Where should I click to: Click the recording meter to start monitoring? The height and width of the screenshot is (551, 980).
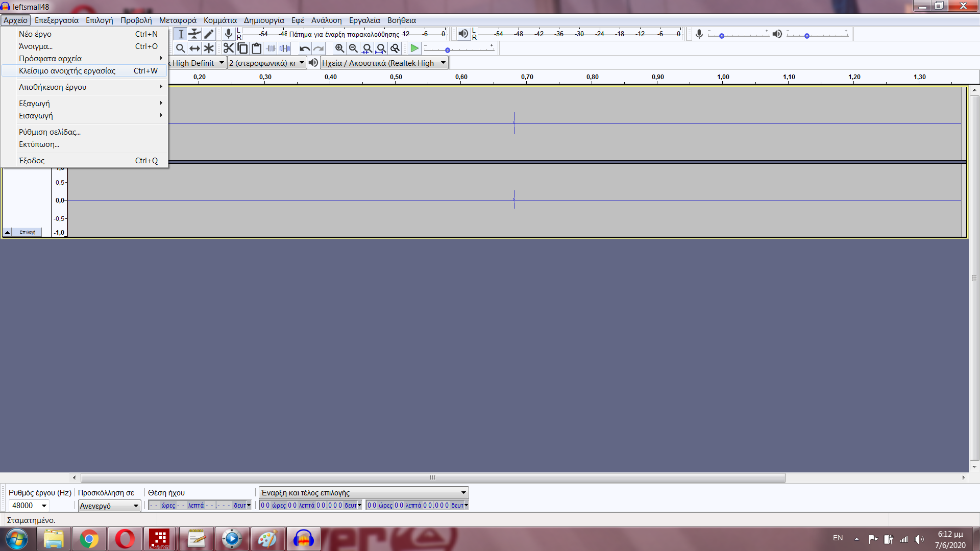coord(345,34)
